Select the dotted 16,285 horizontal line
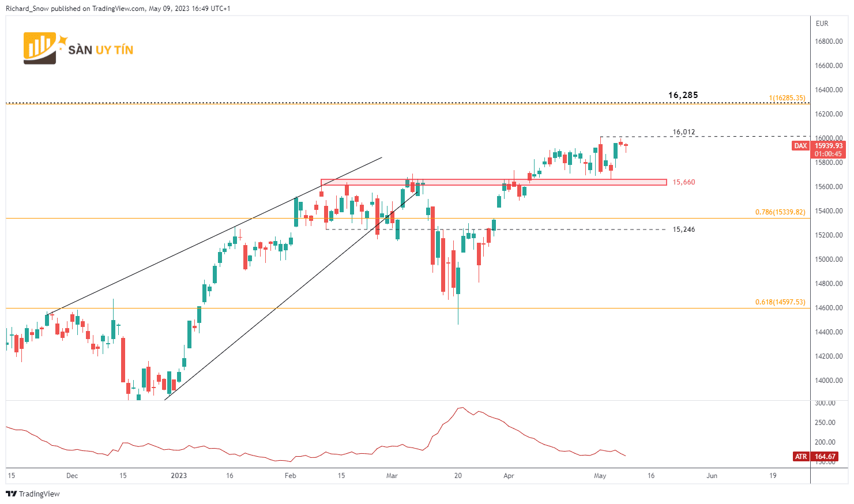The width and height of the screenshot is (854, 504). (408, 103)
